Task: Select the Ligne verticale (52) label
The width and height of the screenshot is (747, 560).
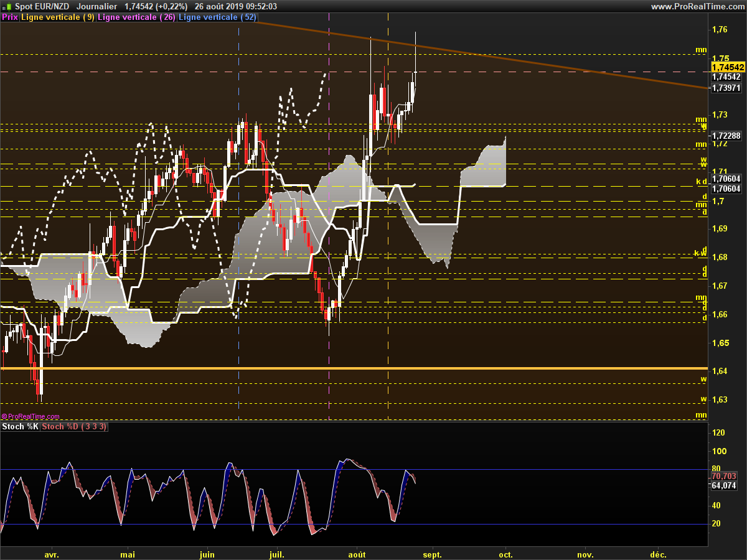Action: pyautogui.click(x=218, y=17)
